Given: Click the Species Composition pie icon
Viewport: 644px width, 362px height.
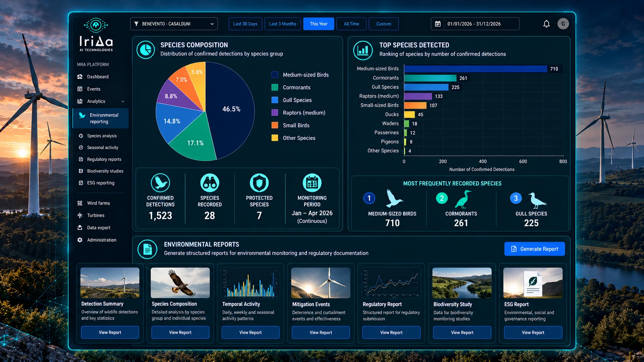Looking at the screenshot, I should (x=146, y=50).
